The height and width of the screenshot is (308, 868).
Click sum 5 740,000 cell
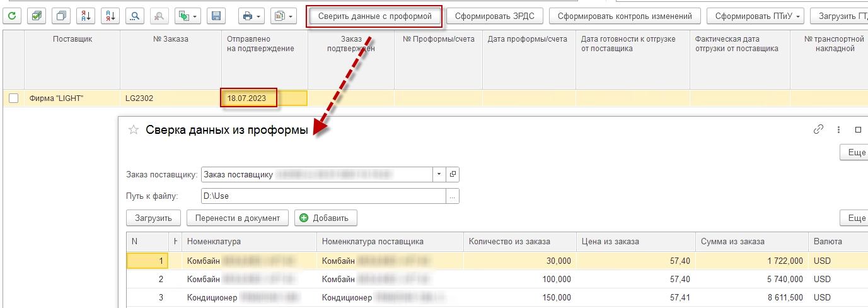tap(751, 279)
